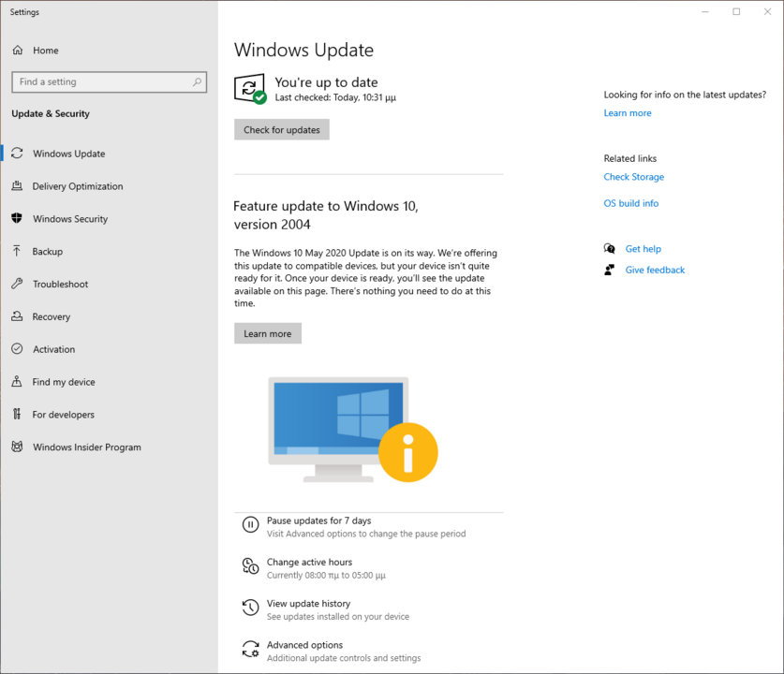Screen dimensions: 784x674
Task: Click the Find my device icon
Action: point(17,381)
